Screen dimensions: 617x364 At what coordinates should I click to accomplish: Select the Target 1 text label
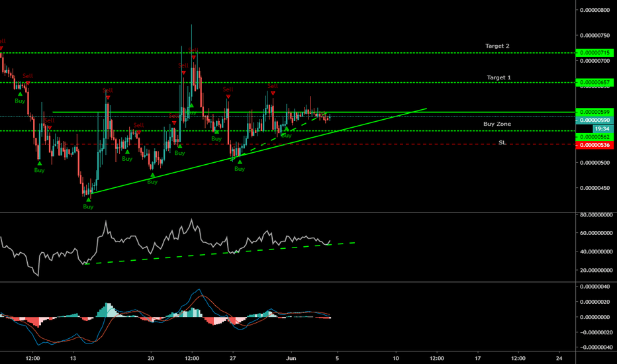click(498, 77)
